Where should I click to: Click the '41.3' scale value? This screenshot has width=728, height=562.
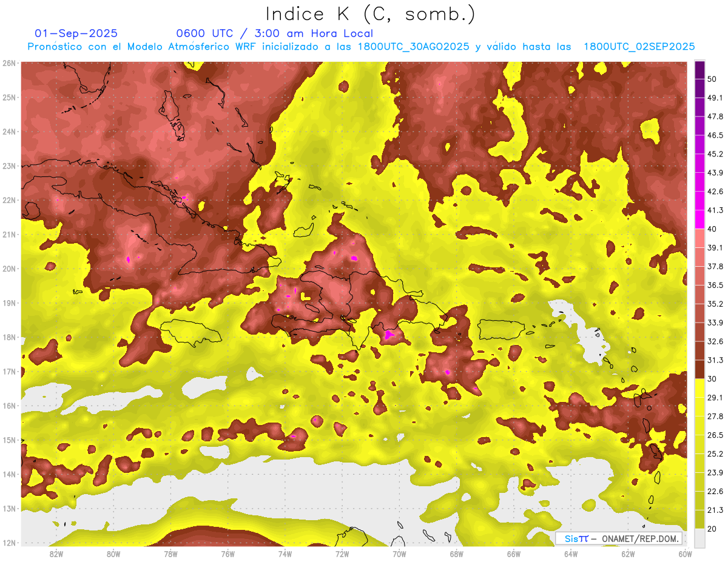[x=715, y=210]
